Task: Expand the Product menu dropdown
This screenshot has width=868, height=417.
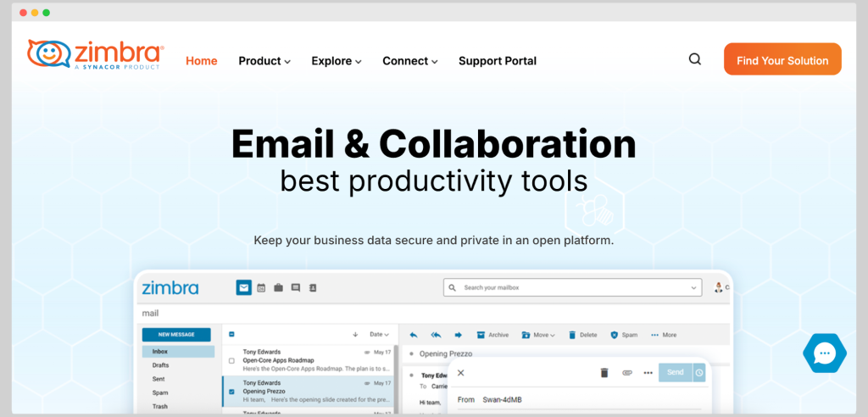Action: [264, 61]
